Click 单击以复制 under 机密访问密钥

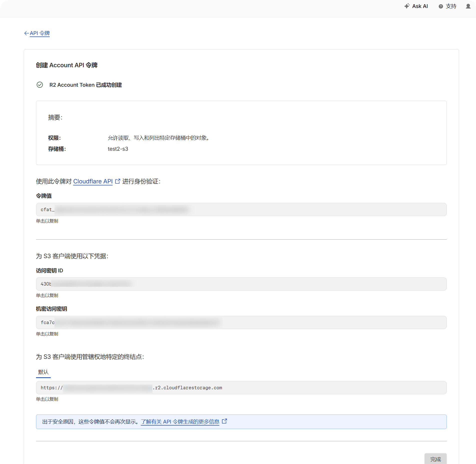(47, 334)
